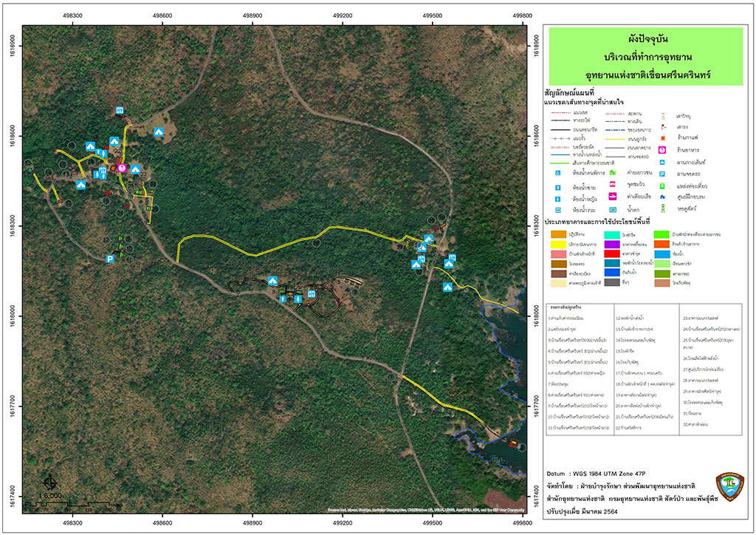Screen dimensions: 756x535
Task: Click the wildlife watchtower legend icon
Action: point(663,209)
